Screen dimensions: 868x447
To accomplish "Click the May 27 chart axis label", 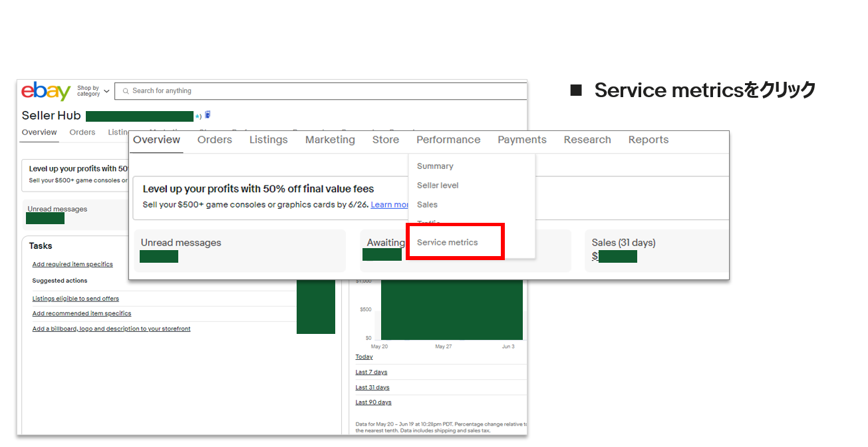I will 444,347.
